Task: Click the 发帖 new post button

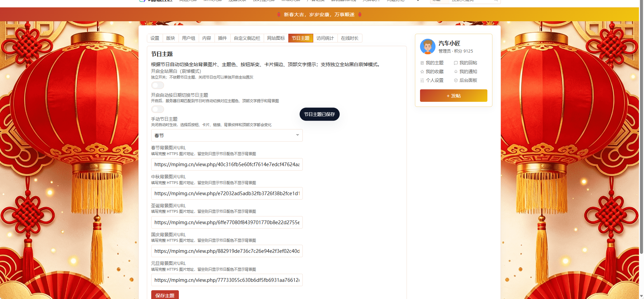Action: tap(453, 96)
